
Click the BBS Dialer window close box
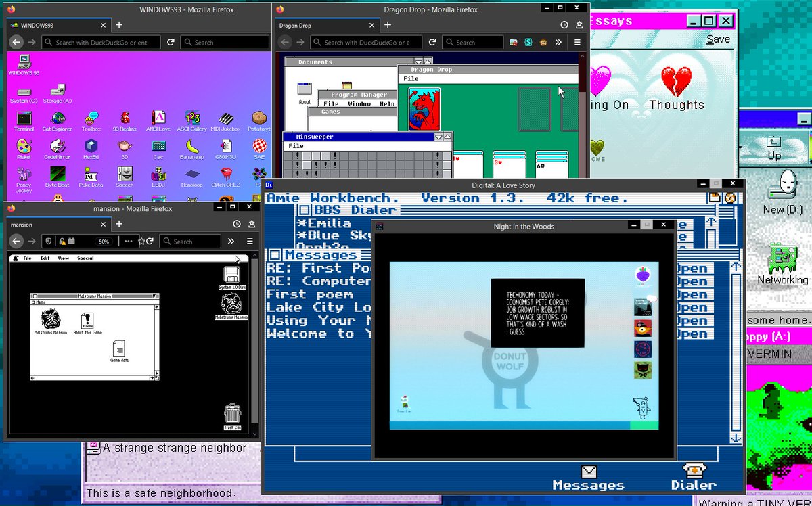[304, 211]
